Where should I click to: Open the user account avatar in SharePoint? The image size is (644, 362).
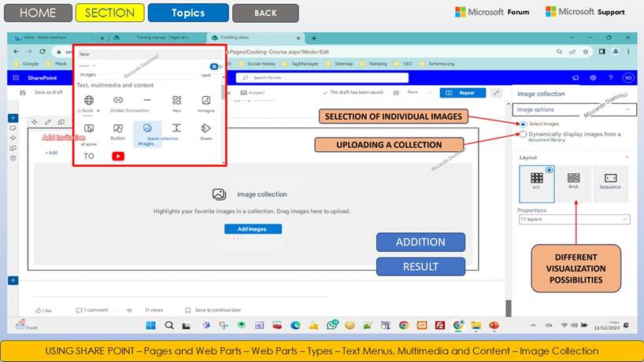coord(628,78)
